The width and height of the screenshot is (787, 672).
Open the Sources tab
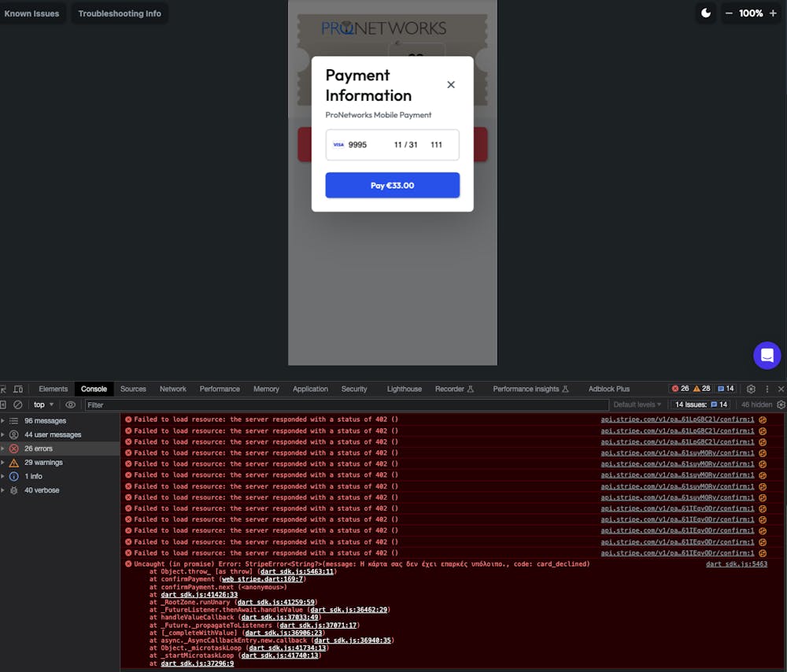click(133, 389)
